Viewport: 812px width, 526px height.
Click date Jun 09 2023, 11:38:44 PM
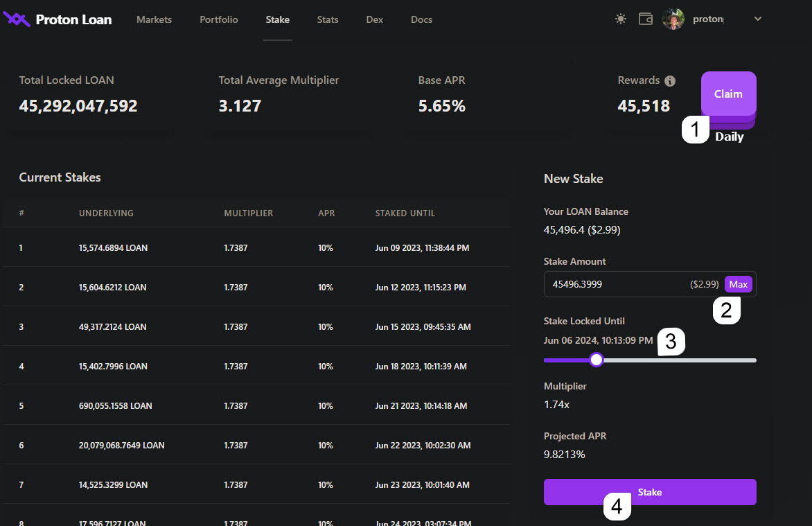tap(422, 247)
